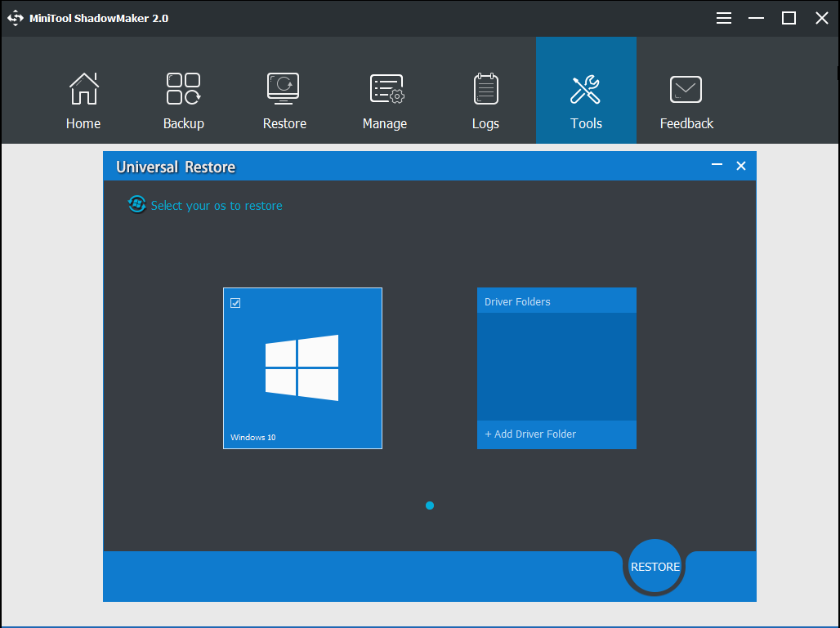Maximize the ShadowMaker main window
Screen dimensions: 840x628
tap(789, 18)
